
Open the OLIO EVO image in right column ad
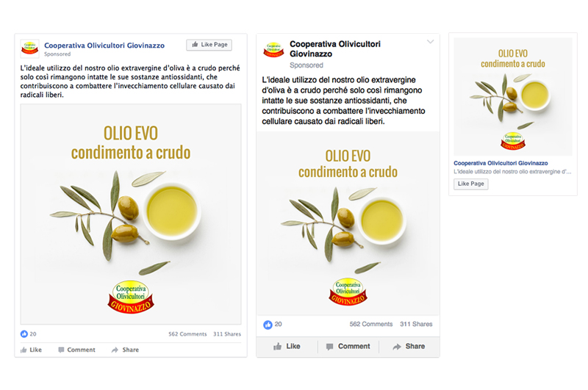point(513,97)
